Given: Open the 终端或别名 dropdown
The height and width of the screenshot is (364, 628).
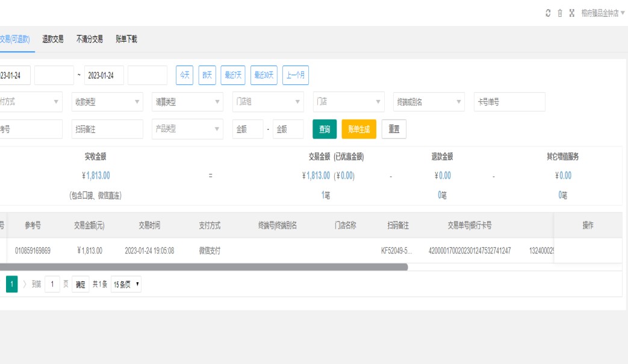Looking at the screenshot, I should click(x=429, y=102).
